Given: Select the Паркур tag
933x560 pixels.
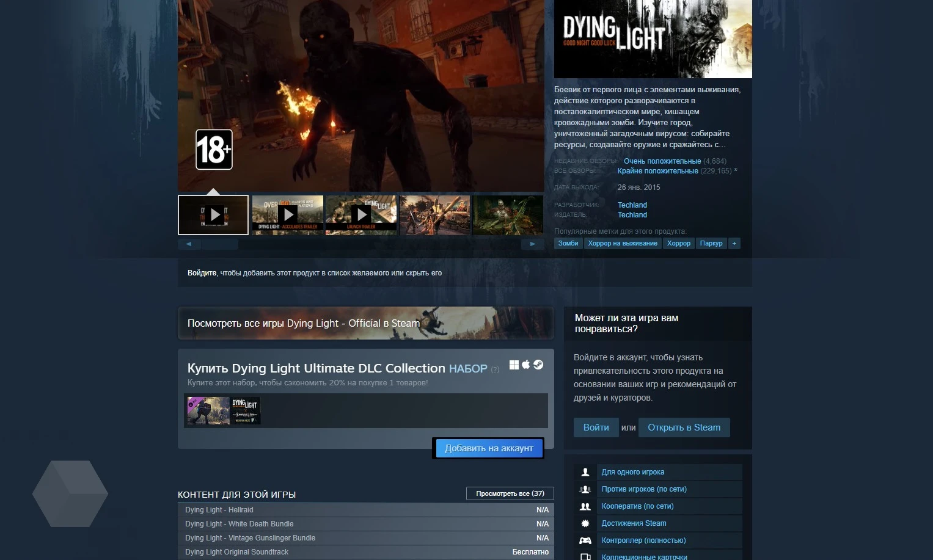Looking at the screenshot, I should [711, 243].
